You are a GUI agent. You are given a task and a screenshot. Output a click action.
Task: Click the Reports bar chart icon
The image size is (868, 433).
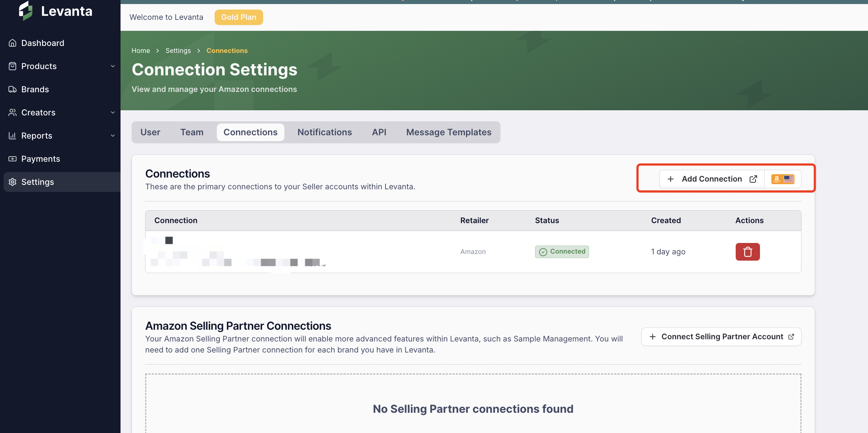[12, 136]
